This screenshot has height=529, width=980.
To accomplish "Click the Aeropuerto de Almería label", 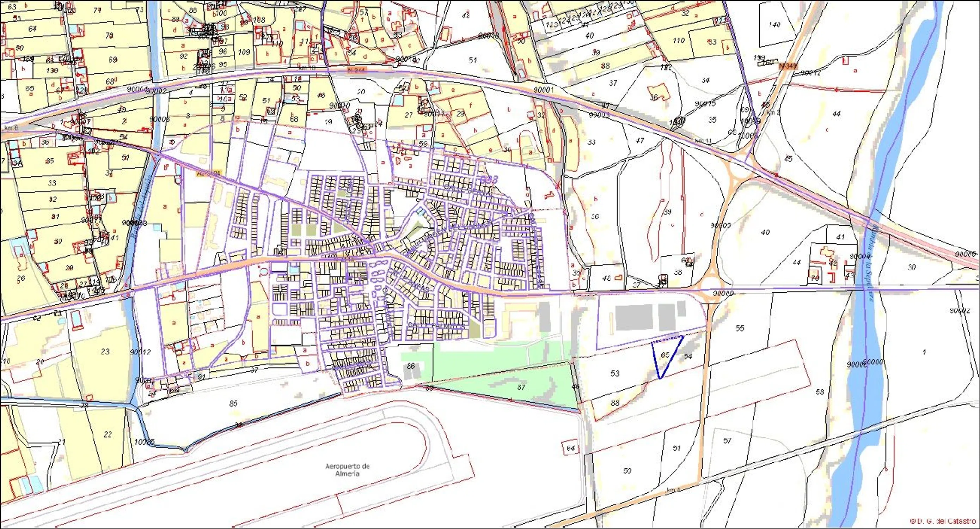I will click(347, 470).
